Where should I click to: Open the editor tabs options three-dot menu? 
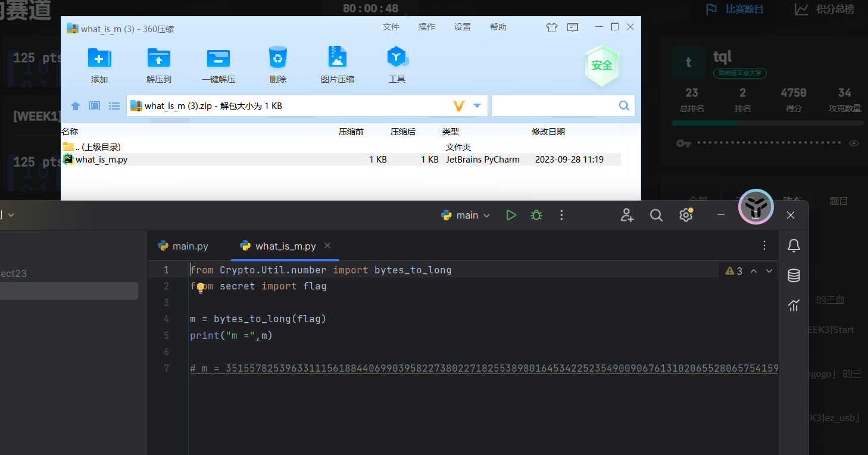[765, 245]
